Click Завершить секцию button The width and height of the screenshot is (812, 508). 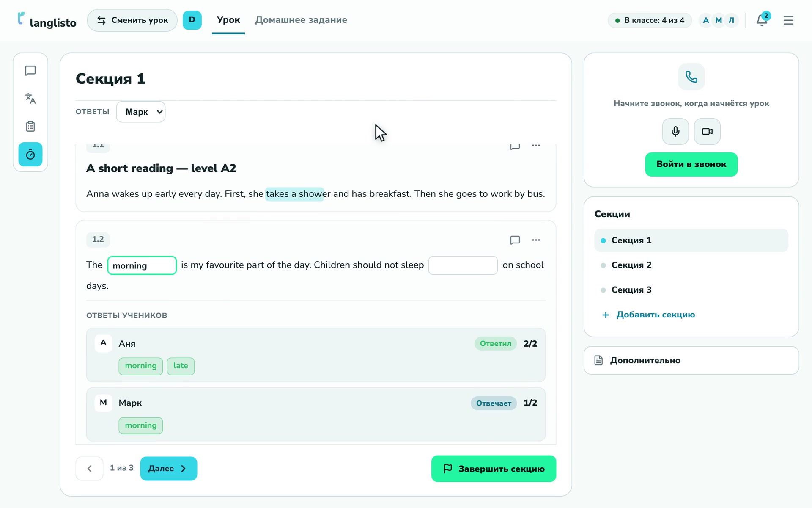pyautogui.click(x=494, y=469)
